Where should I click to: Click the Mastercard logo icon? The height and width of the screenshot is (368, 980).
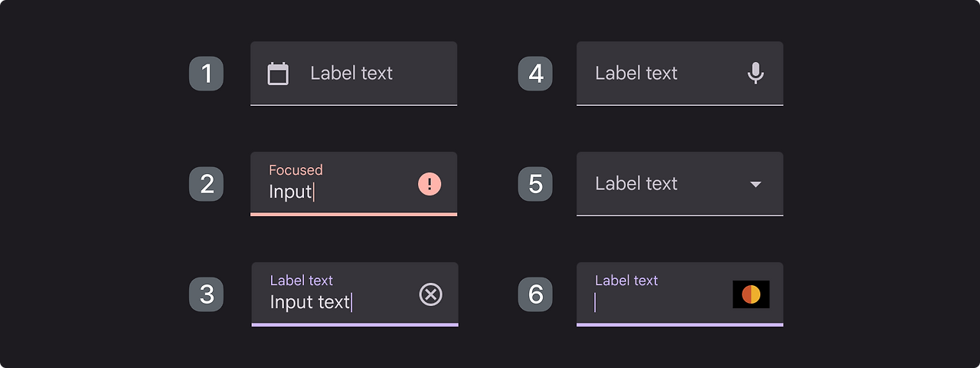pyautogui.click(x=751, y=294)
